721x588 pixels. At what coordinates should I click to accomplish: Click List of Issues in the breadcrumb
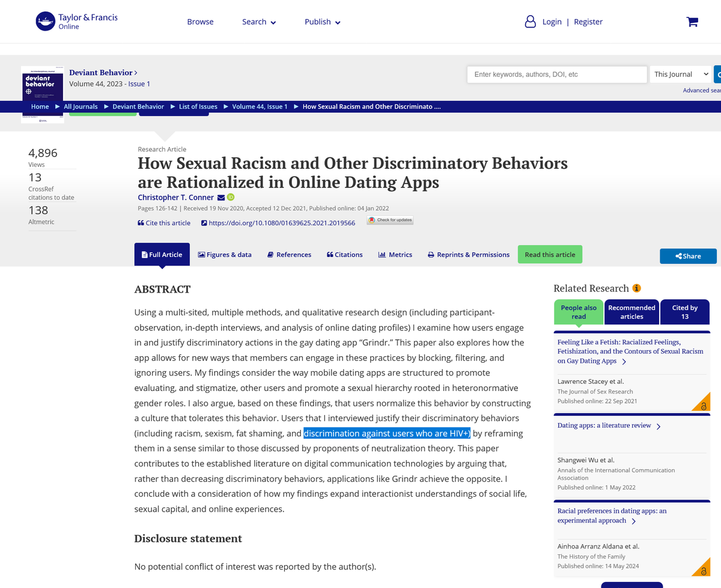click(198, 106)
